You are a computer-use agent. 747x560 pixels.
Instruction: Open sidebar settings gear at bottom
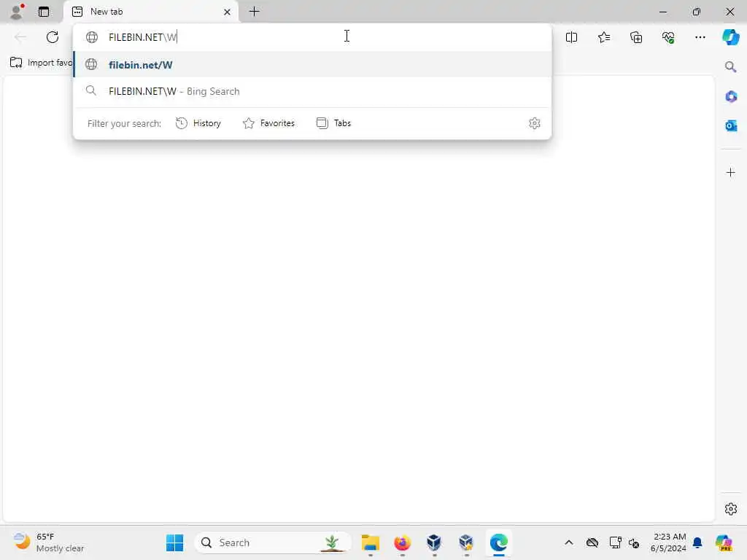pyautogui.click(x=731, y=509)
